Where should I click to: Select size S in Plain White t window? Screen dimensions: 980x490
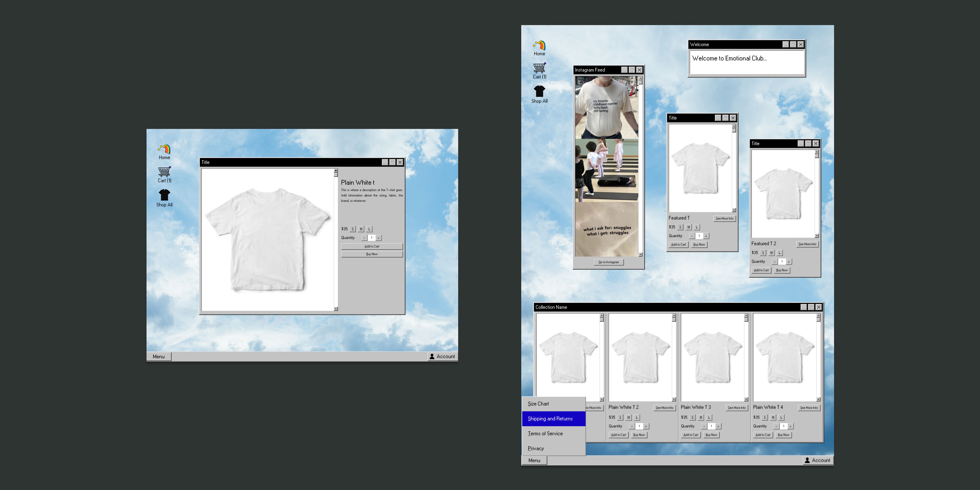[x=353, y=229]
